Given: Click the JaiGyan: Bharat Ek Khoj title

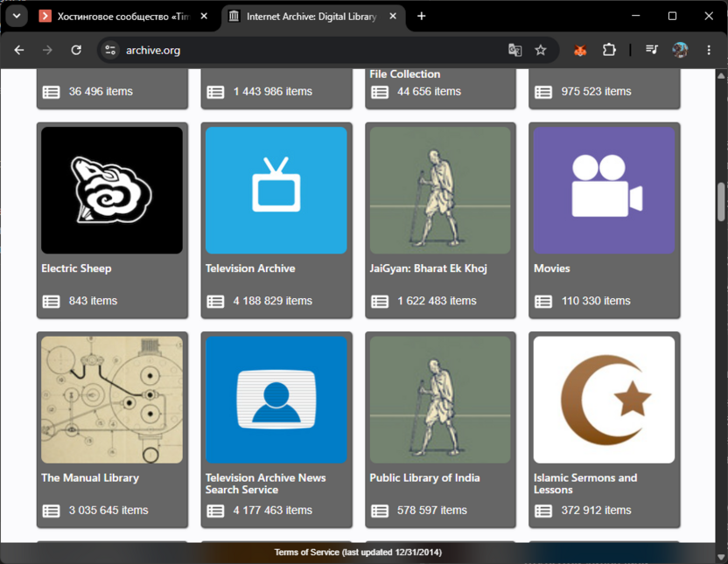Looking at the screenshot, I should 428,268.
